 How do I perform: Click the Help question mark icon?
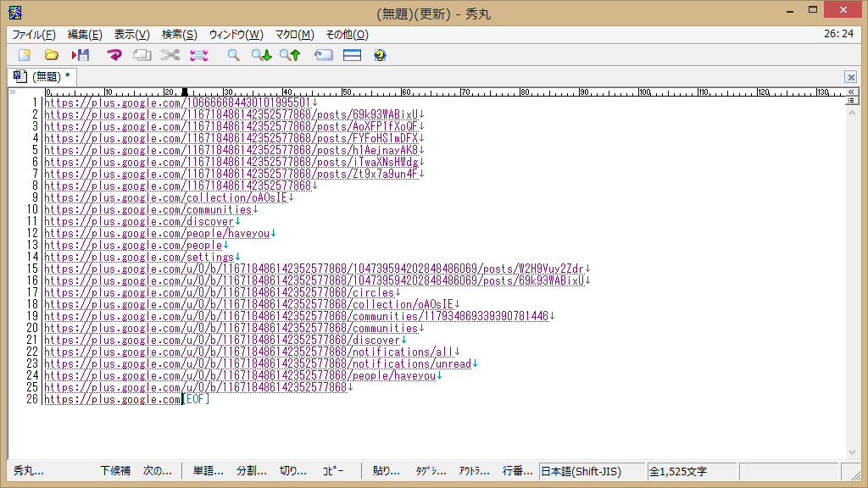(380, 55)
